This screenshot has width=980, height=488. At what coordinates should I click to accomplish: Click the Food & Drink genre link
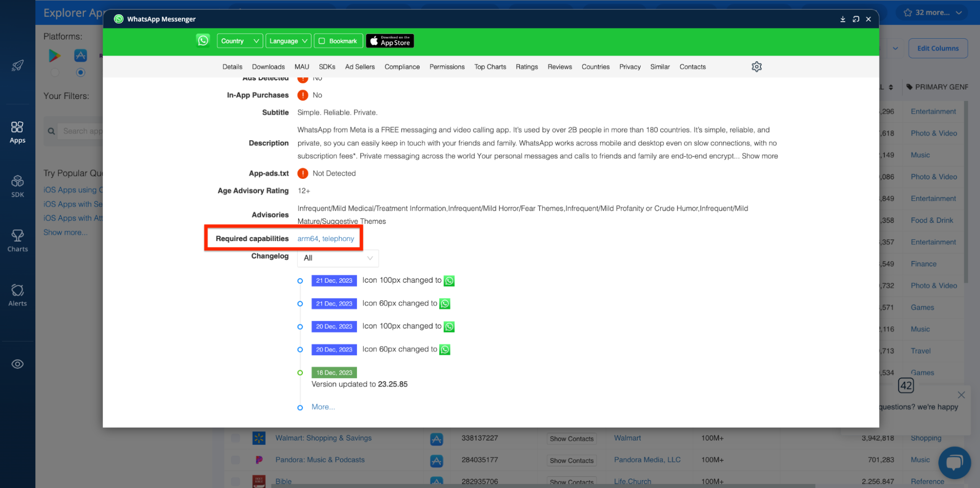point(931,220)
